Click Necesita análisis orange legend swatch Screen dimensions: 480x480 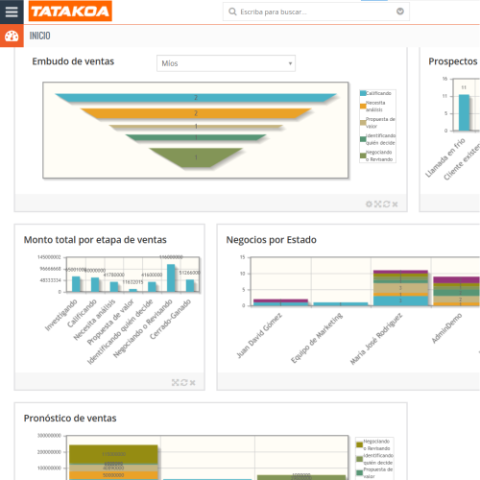(x=363, y=106)
